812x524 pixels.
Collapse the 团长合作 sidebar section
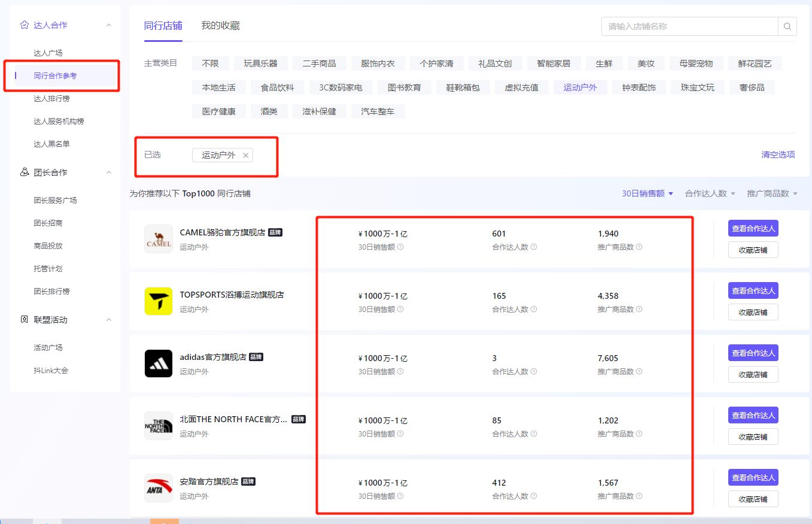point(109,172)
